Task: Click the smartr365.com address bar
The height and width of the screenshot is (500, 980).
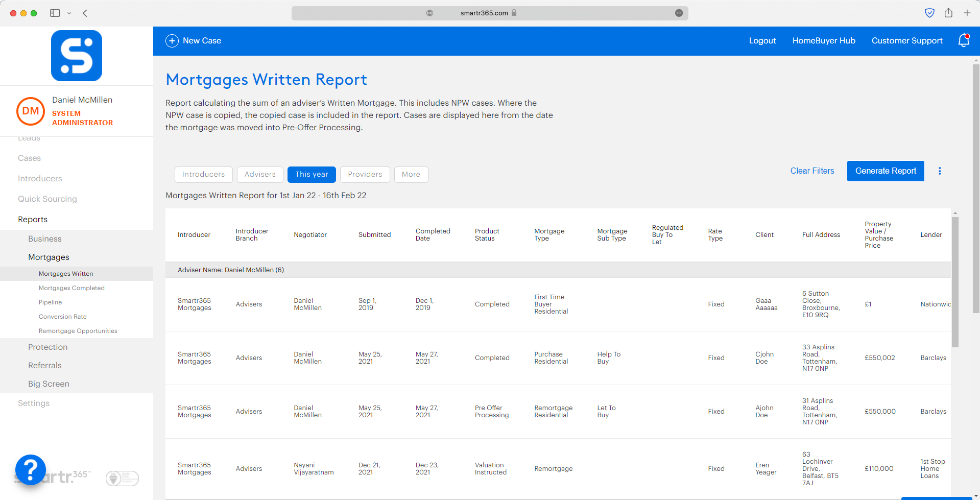Action: click(490, 13)
